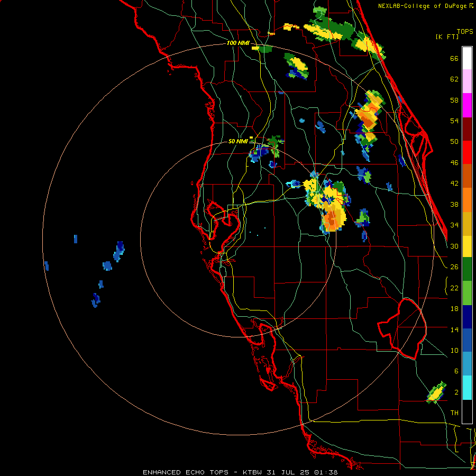The width and height of the screenshot is (476, 476).
Task: Select the light orange legend swatch
Action: (467, 200)
